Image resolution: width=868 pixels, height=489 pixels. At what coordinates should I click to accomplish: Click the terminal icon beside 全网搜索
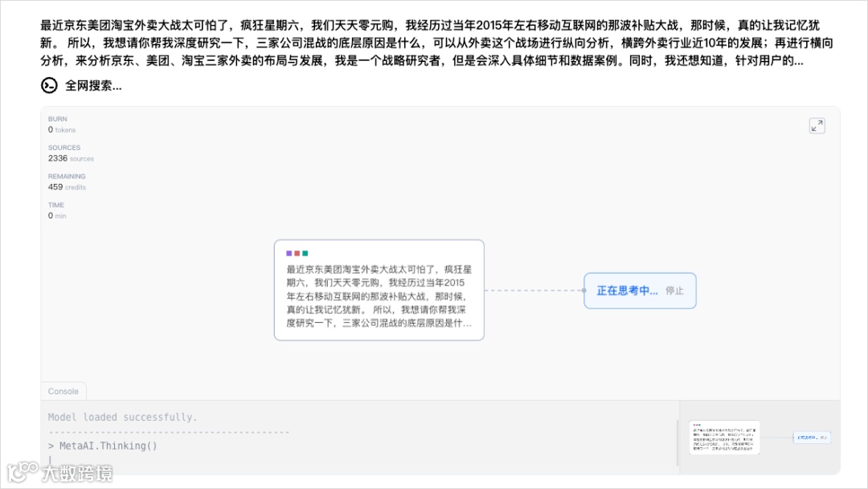(49, 85)
